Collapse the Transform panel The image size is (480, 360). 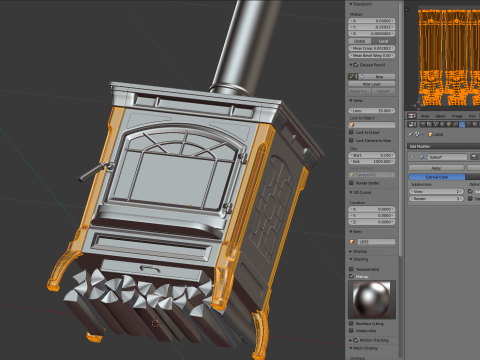[x=351, y=4]
